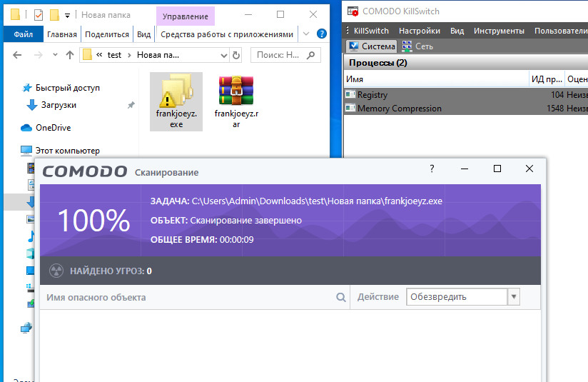Maximize the COMODO scan window
The width and height of the screenshot is (588, 382).
pyautogui.click(x=497, y=169)
